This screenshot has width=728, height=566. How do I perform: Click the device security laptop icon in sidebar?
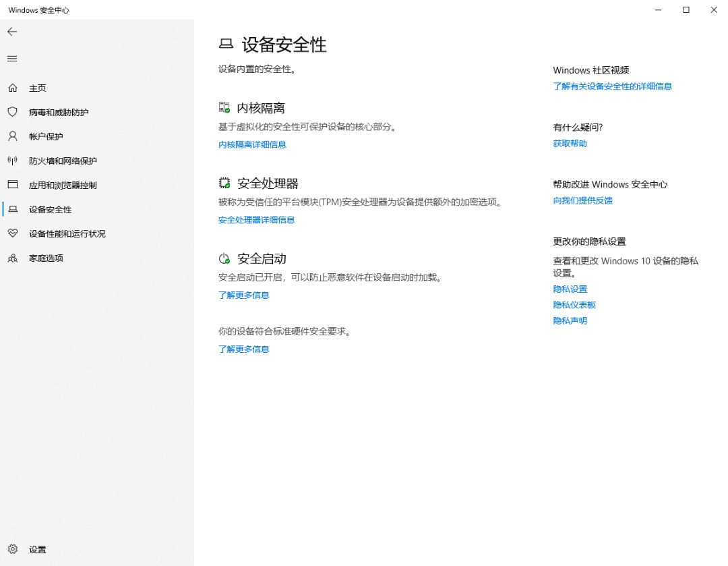[13, 209]
